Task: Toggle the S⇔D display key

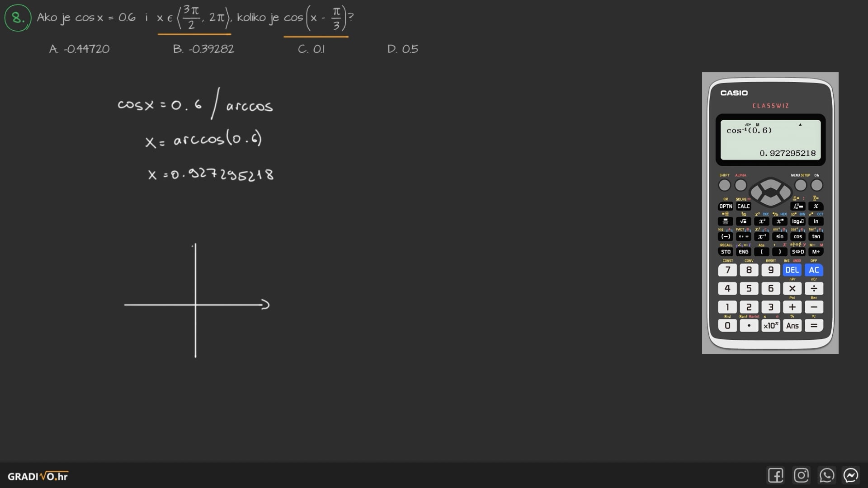Action: coord(797,252)
